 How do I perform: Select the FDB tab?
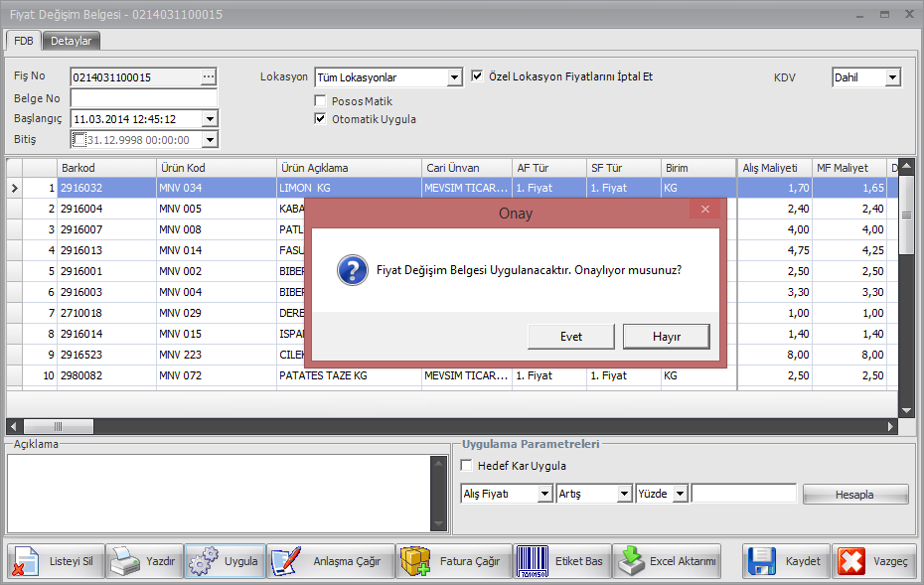[x=24, y=41]
